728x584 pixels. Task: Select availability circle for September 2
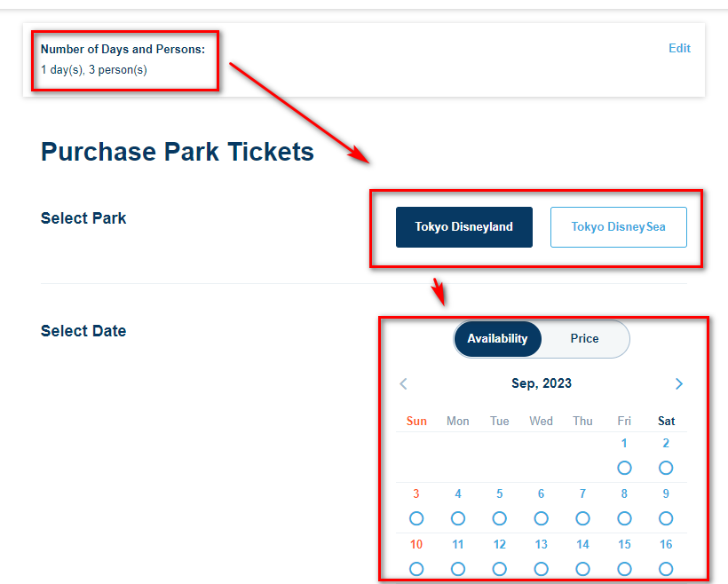tap(666, 468)
